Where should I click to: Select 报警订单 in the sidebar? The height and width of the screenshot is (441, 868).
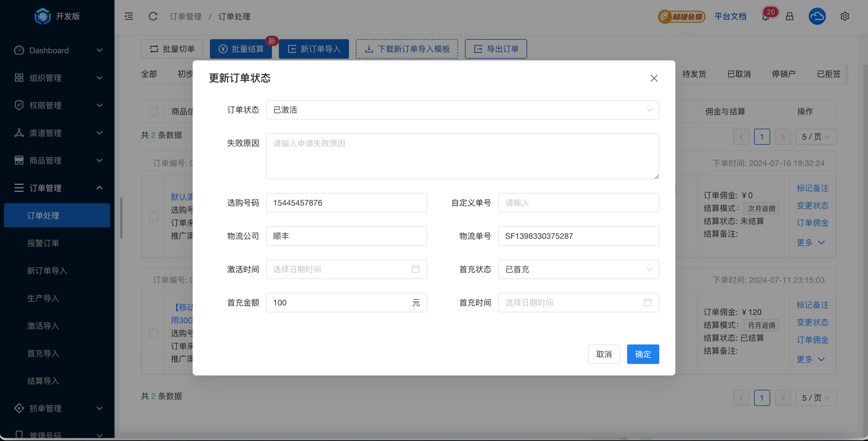(x=43, y=243)
